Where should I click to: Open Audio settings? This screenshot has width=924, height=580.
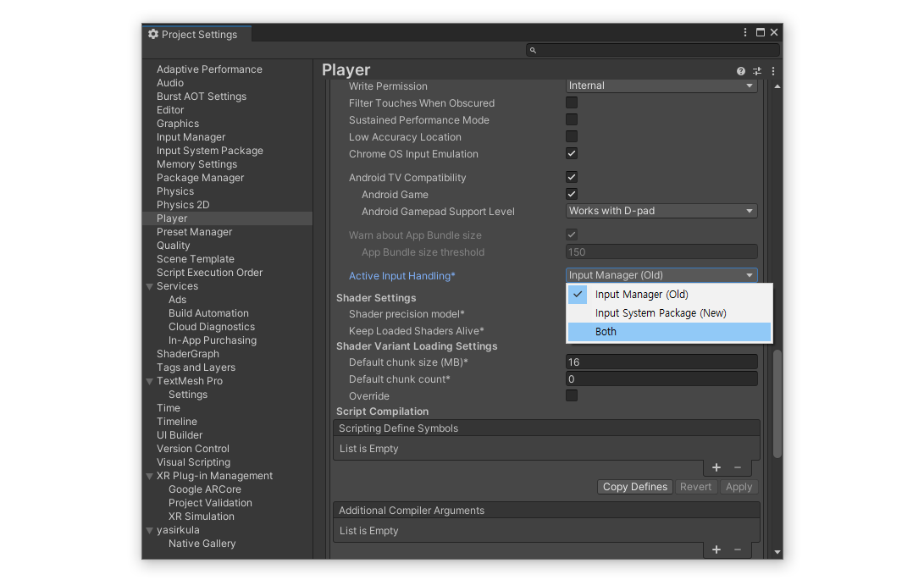point(169,83)
